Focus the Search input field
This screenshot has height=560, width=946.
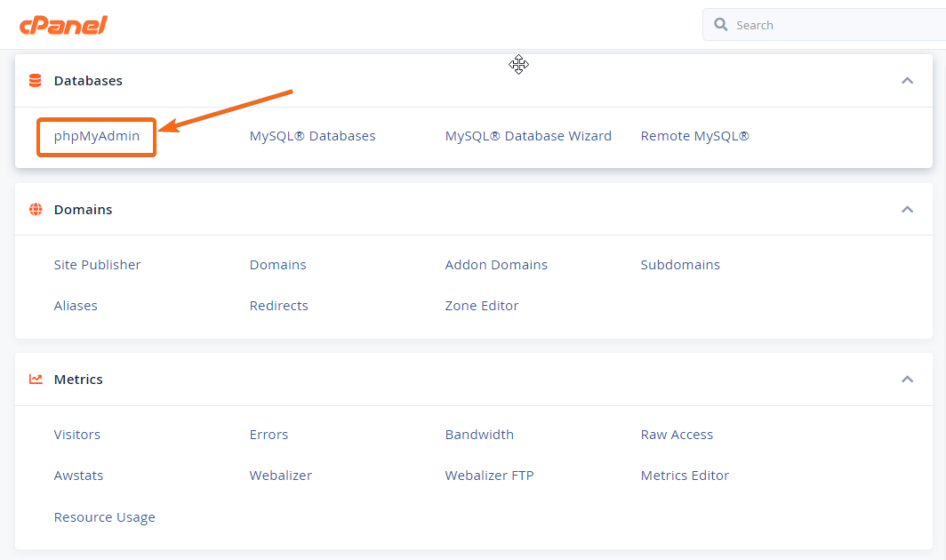coord(824,25)
